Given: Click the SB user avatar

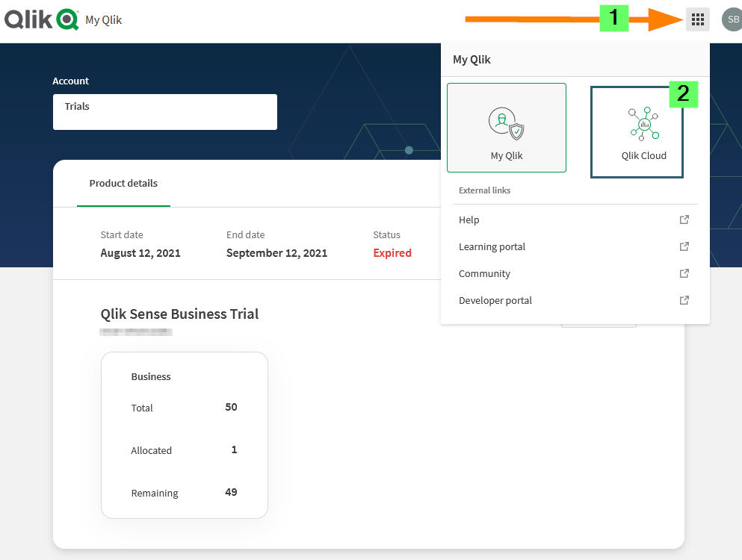Looking at the screenshot, I should click(732, 19).
